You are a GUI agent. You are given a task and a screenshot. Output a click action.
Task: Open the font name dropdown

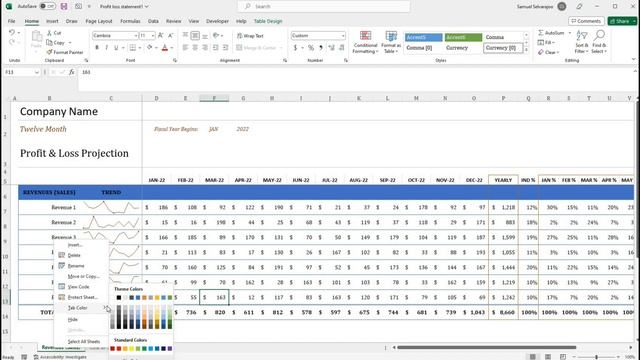136,36
